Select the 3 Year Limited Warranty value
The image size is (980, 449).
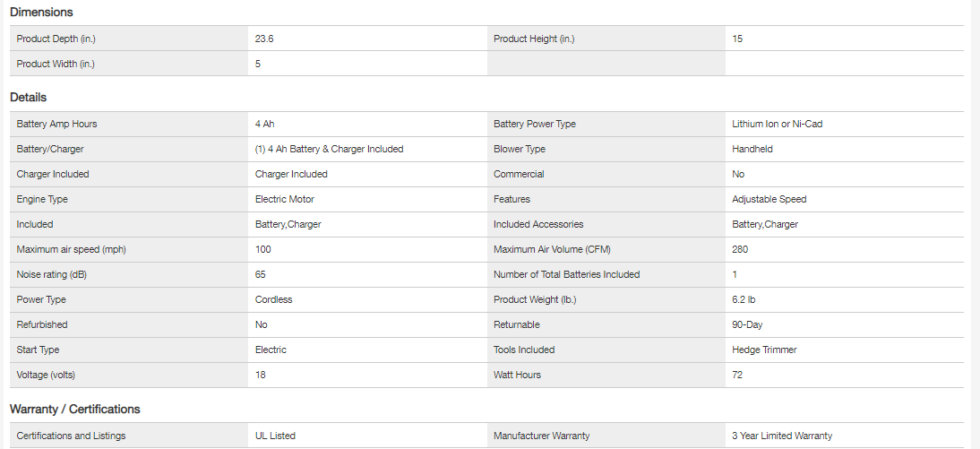[782, 436]
